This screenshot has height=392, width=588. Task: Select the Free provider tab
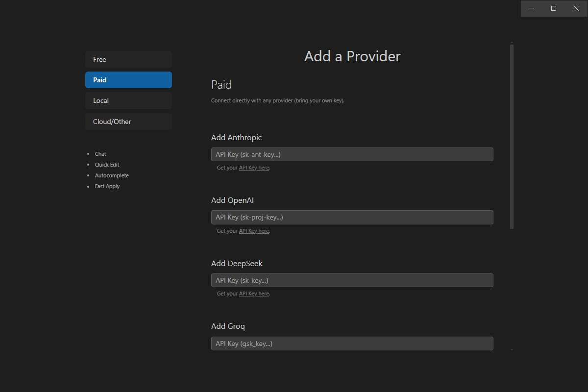(128, 59)
